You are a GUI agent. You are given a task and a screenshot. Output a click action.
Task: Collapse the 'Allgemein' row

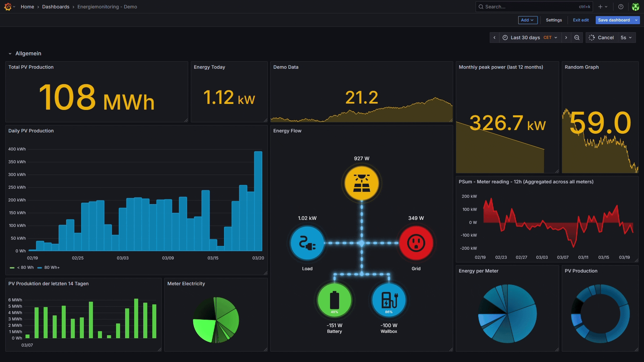click(x=10, y=53)
